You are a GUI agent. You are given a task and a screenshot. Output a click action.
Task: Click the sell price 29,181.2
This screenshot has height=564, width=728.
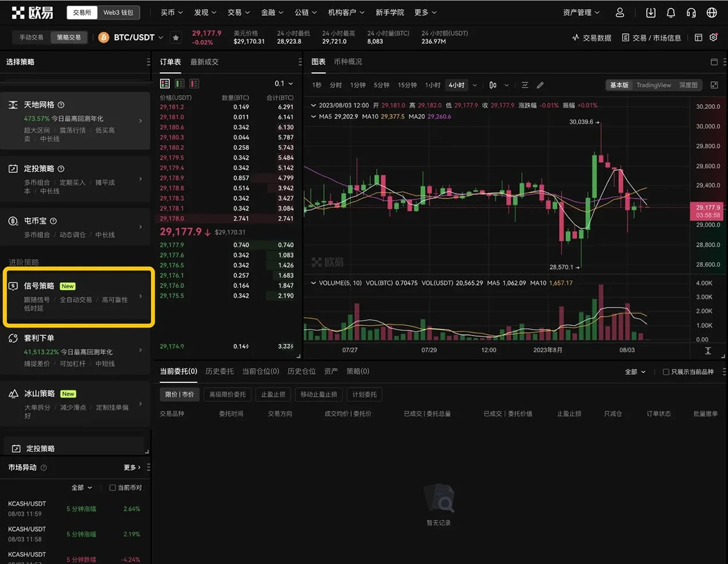[172, 107]
